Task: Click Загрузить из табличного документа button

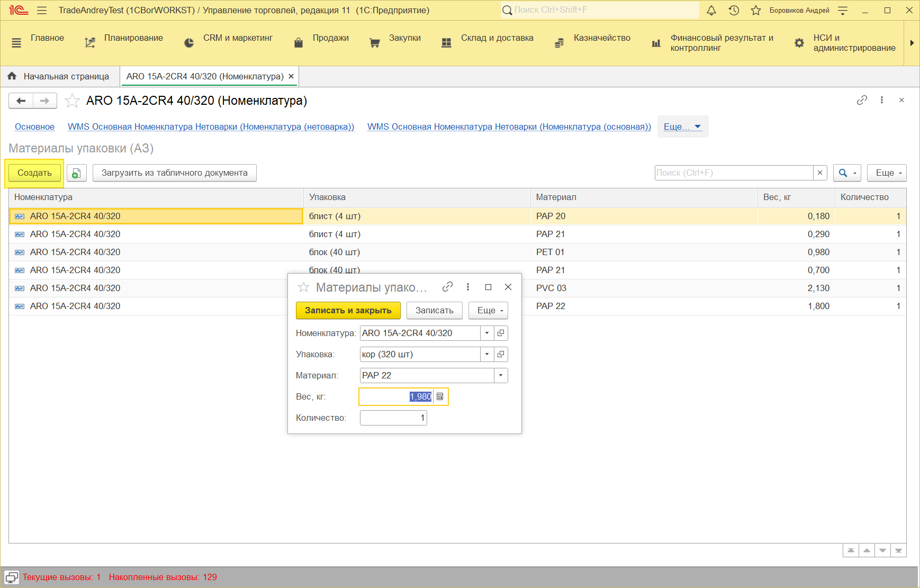Action: click(174, 173)
